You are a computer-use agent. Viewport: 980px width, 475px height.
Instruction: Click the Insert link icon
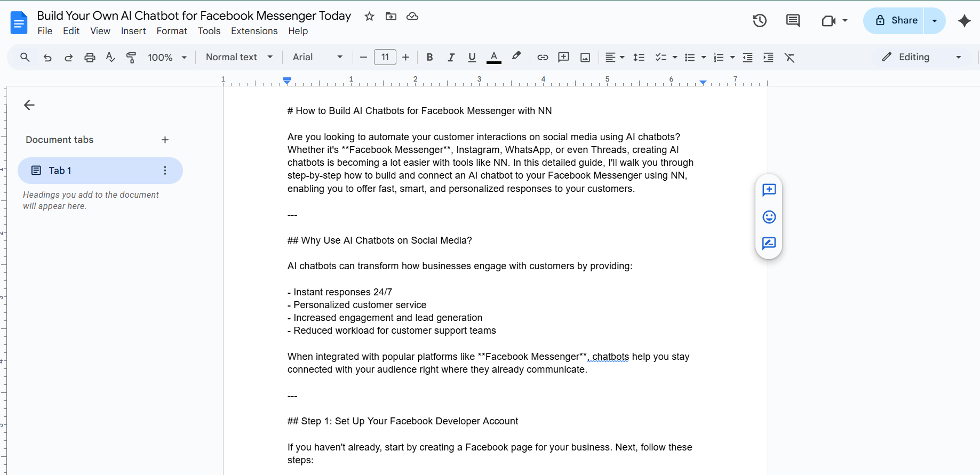543,58
